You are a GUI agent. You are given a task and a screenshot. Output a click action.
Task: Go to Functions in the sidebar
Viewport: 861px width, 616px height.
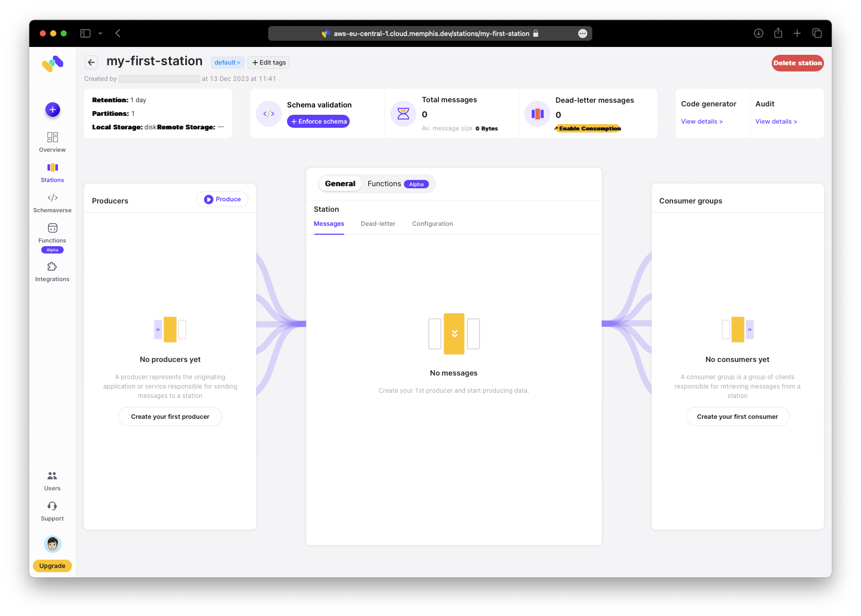click(x=52, y=233)
